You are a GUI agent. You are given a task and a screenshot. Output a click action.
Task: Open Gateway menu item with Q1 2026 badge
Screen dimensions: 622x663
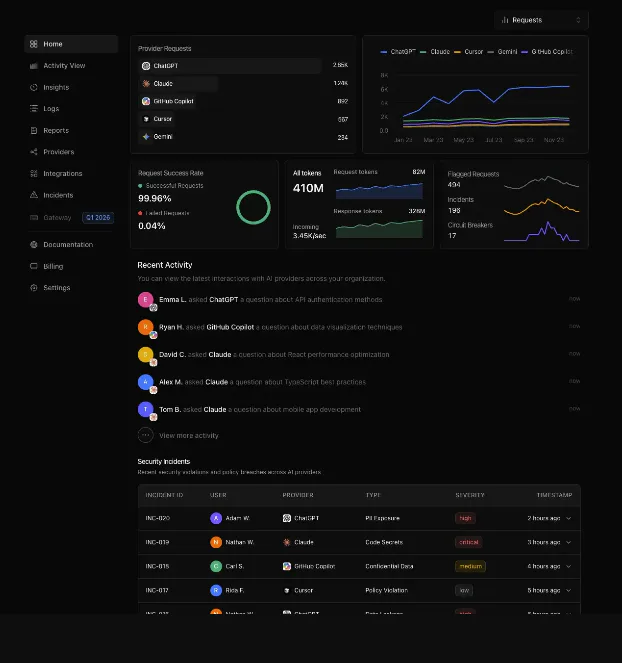click(71, 218)
